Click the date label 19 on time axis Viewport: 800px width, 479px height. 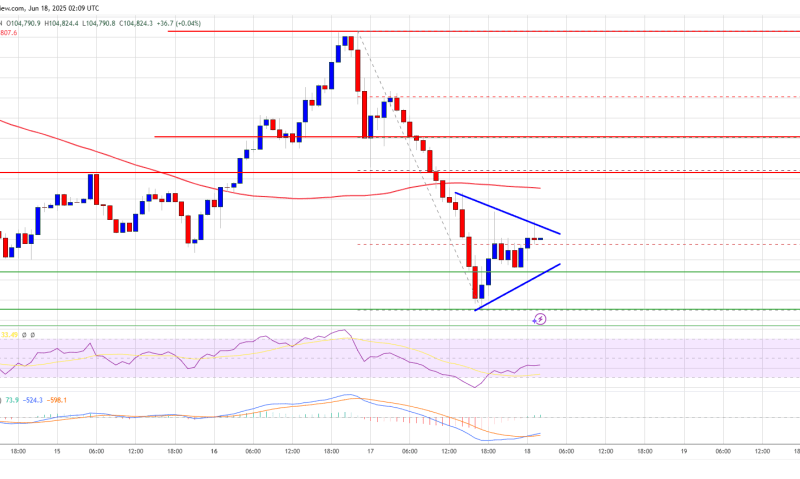pyautogui.click(x=684, y=451)
